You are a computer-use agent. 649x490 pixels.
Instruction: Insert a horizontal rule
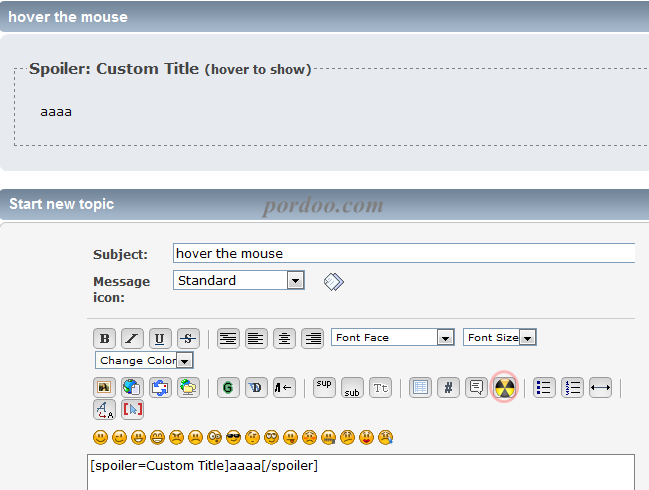point(600,388)
